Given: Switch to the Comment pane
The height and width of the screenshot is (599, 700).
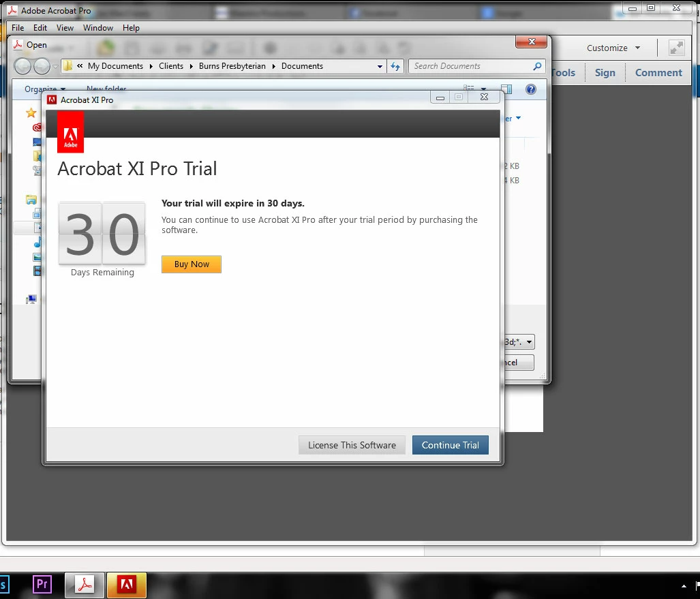Looking at the screenshot, I should (658, 73).
